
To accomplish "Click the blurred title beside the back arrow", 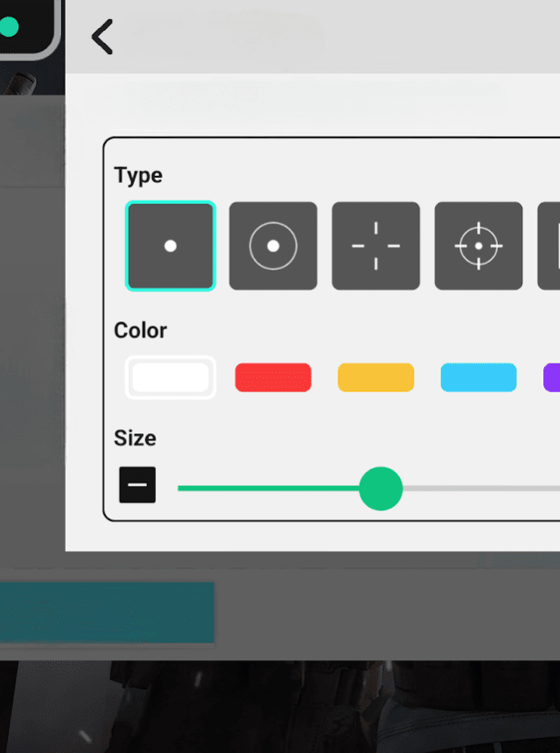I will pos(227,37).
